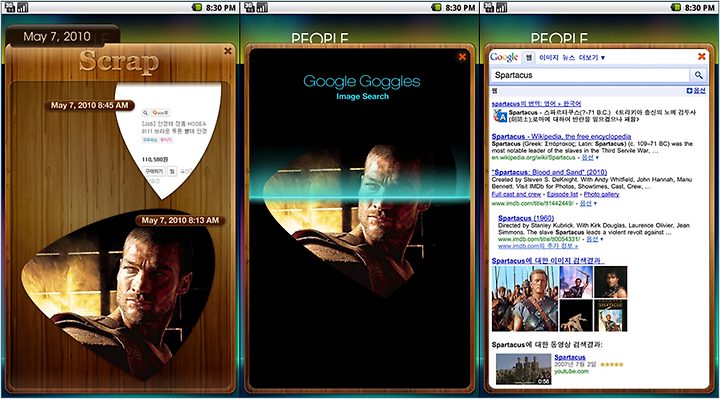The image size is (720, 399).
Task: Tap the magnifier search button beside Spartacus
Action: (698, 75)
